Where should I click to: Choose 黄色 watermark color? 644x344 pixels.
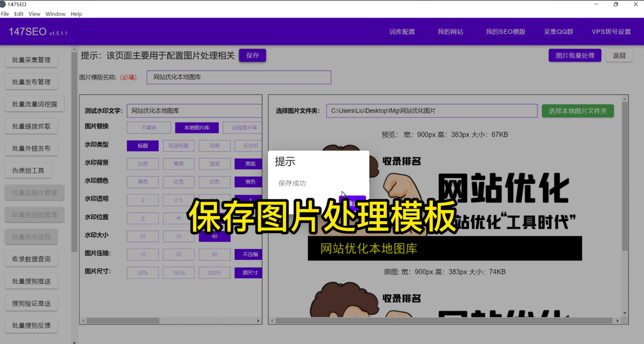coord(249,182)
